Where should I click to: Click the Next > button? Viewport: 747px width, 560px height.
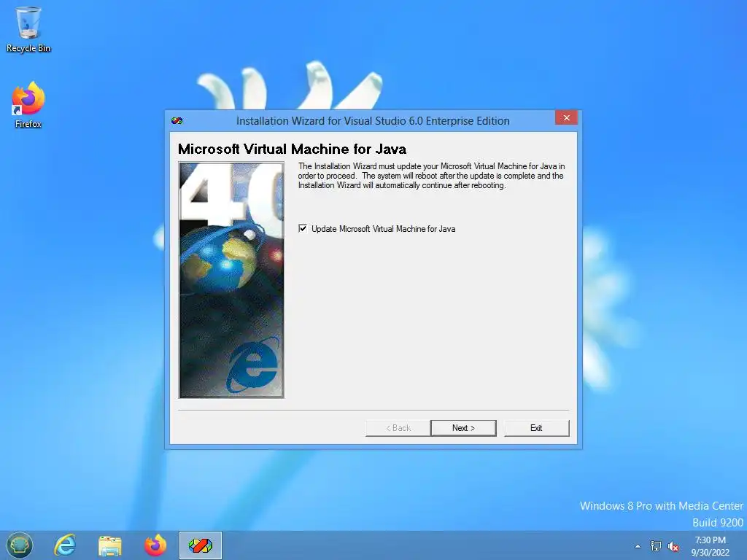(x=463, y=428)
